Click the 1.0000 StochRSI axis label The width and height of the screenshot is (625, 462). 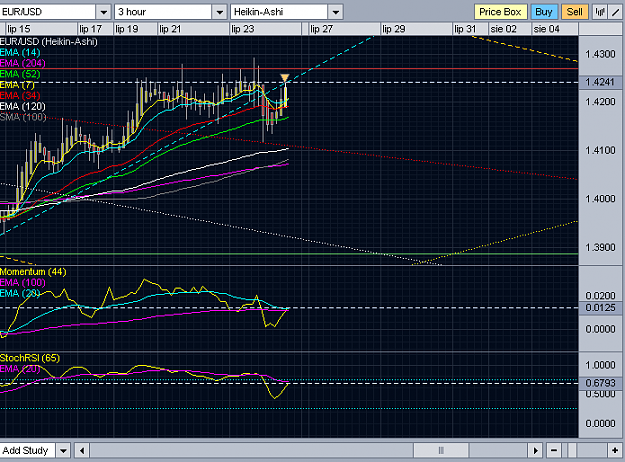point(600,365)
